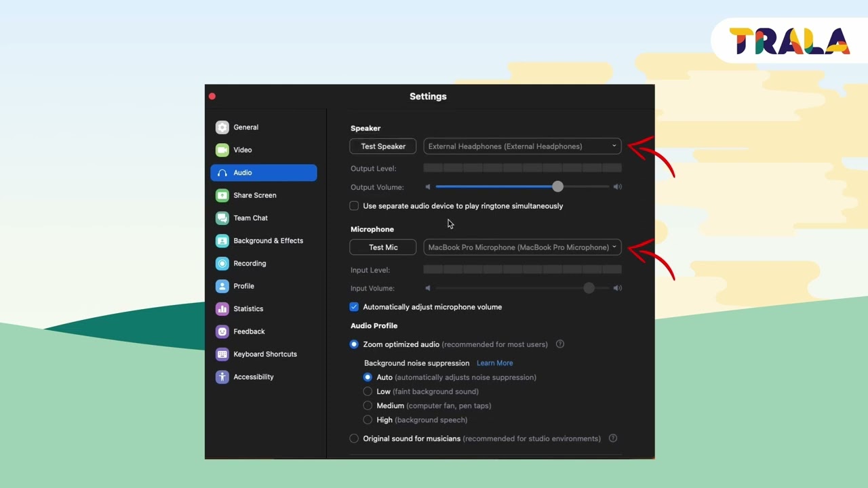Go to Background & Effects settings
Viewport: 868px width, 488px height.
tap(264, 241)
